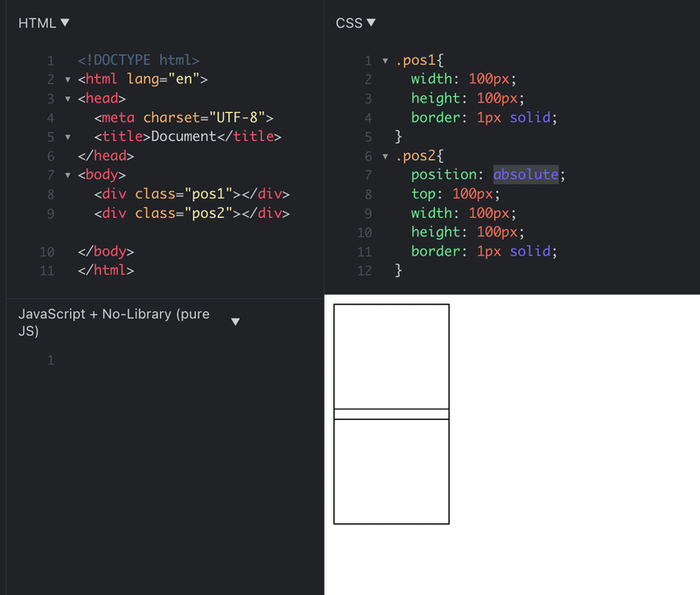Collapse the .pos2 rule fold arrow
Image resolution: width=700 pixels, height=595 pixels.
385,157
